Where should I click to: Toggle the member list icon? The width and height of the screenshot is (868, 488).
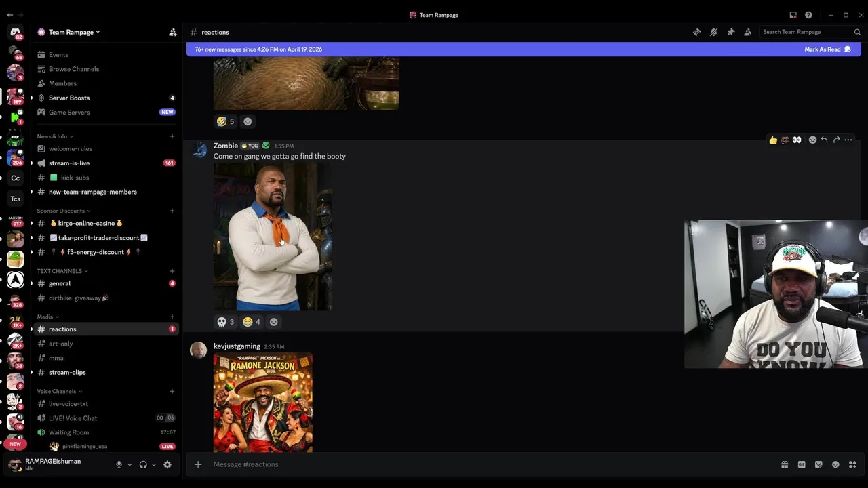(747, 32)
